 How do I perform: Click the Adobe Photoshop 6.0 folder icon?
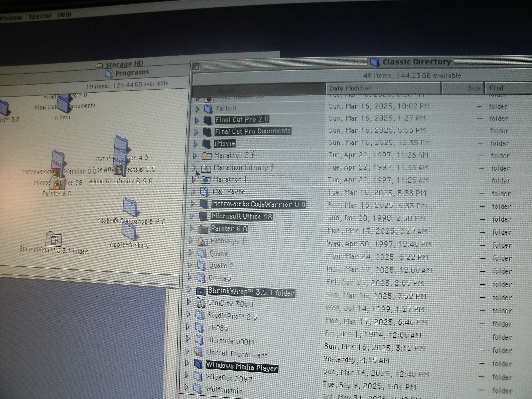click(x=130, y=207)
